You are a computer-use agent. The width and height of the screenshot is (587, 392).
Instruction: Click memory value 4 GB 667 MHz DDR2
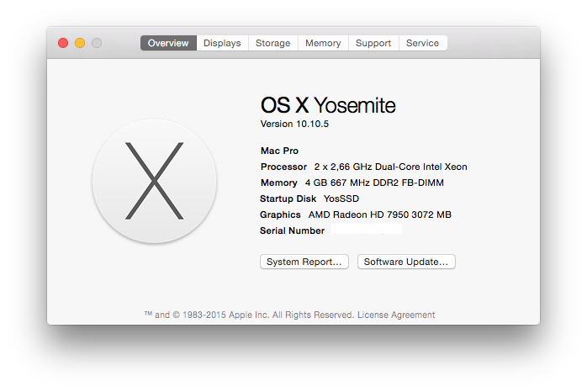coord(374,183)
